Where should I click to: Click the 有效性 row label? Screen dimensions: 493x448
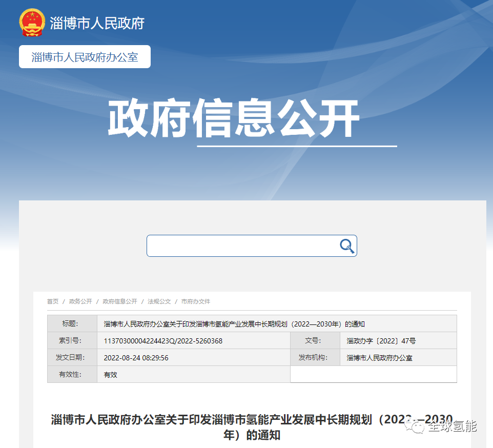72,374
